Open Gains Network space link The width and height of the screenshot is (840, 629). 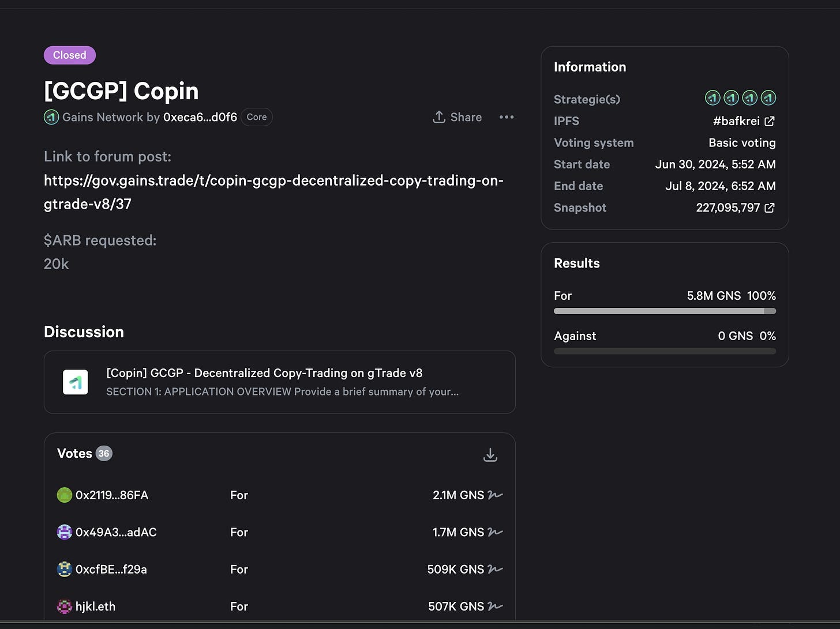(x=103, y=117)
